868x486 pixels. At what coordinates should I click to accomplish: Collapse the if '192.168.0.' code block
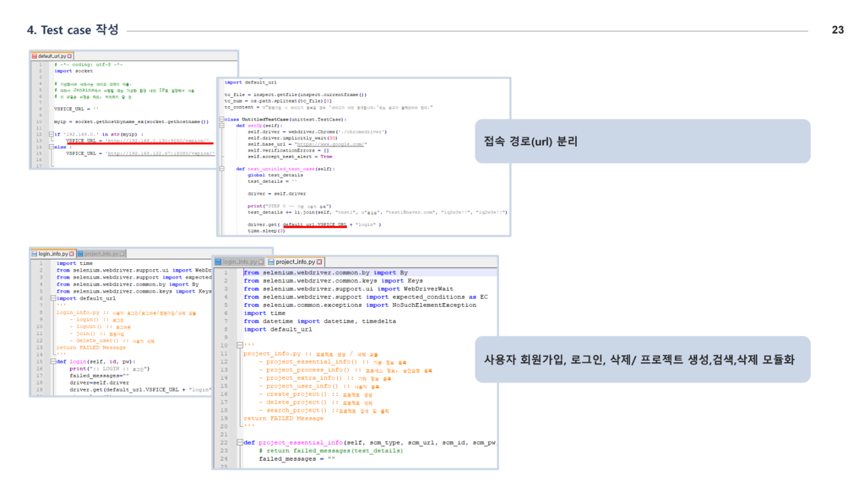(x=52, y=133)
